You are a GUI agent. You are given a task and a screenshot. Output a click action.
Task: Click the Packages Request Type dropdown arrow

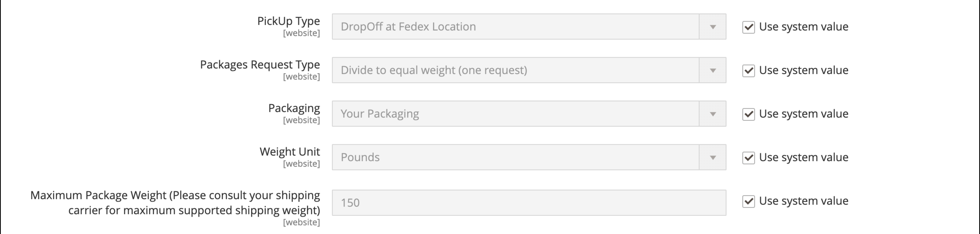point(713,70)
